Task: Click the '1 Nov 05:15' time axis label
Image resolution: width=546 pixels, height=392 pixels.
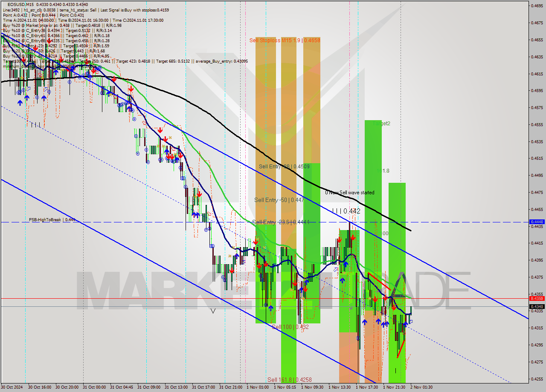Action: point(285,387)
